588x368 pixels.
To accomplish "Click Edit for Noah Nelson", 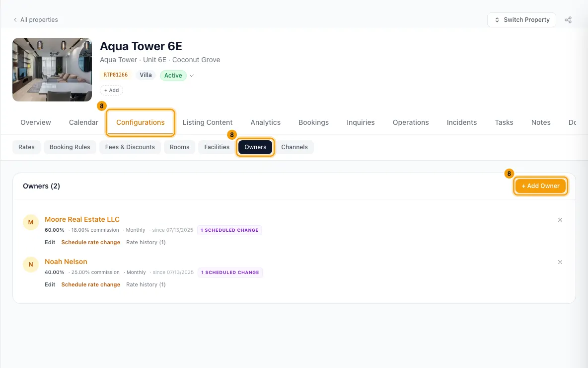I will coord(50,284).
